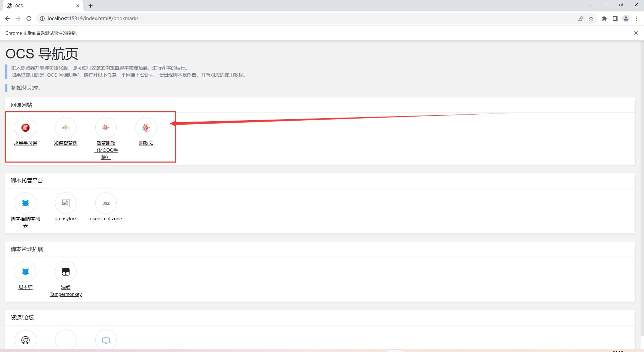Image resolution: width=644 pixels, height=352 pixels.
Task: Click the 油猴 Tampermonkey text link
Action: click(66, 291)
